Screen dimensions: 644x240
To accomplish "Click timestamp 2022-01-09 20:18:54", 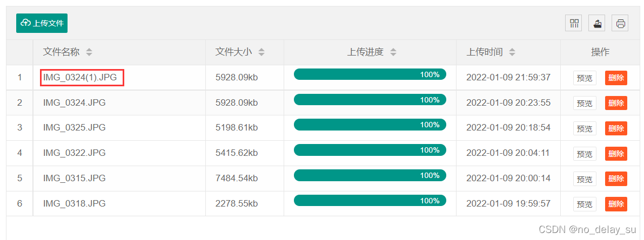I will coord(508,128).
